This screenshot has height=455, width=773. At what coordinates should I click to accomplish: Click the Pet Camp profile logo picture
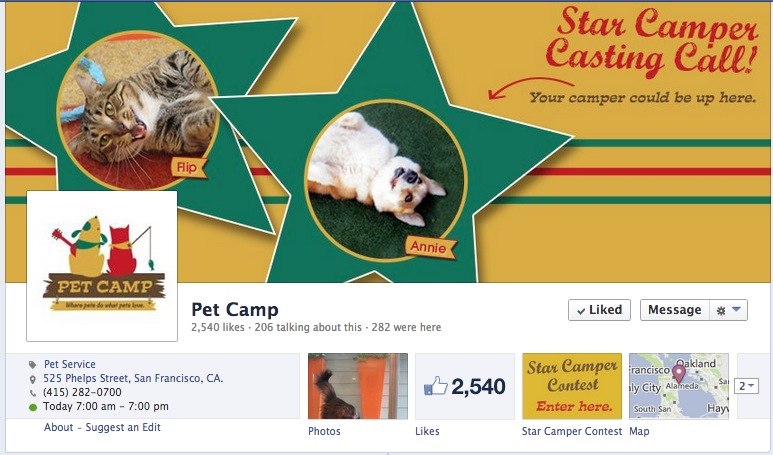click(102, 266)
